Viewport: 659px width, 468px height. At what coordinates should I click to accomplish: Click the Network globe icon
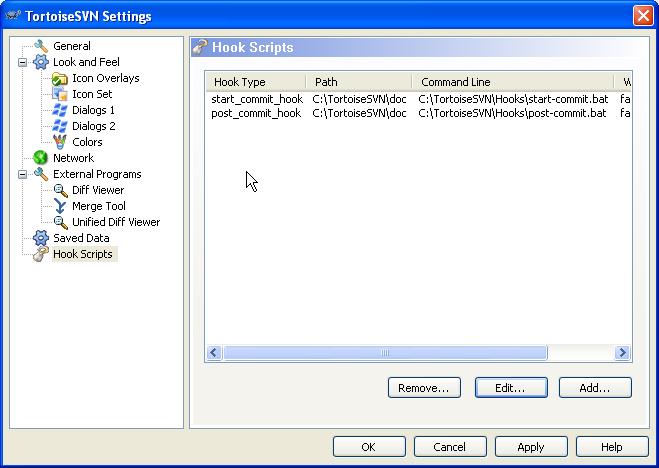[41, 158]
